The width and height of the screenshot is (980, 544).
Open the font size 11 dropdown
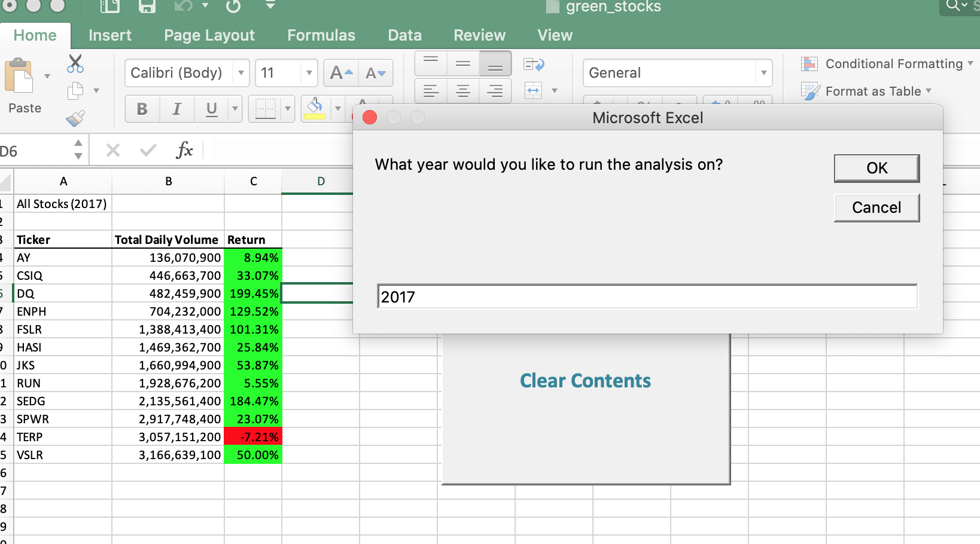coord(309,73)
